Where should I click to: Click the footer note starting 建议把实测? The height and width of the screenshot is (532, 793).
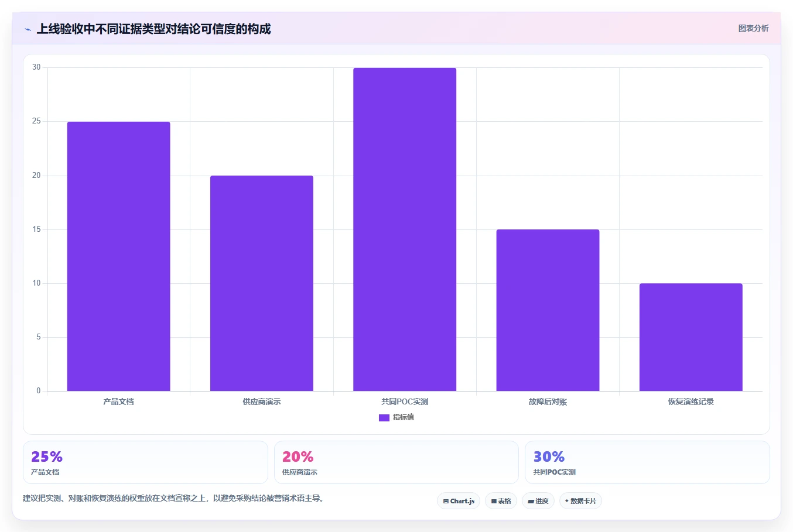click(173, 499)
